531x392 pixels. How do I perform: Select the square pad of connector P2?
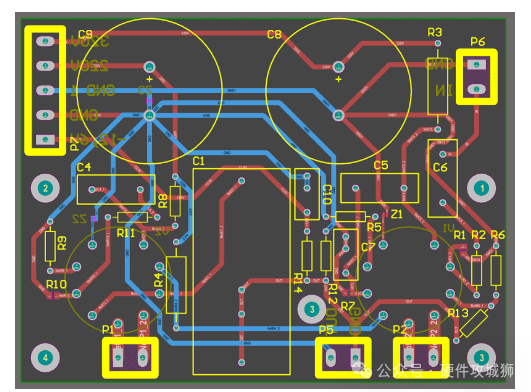(x=409, y=357)
